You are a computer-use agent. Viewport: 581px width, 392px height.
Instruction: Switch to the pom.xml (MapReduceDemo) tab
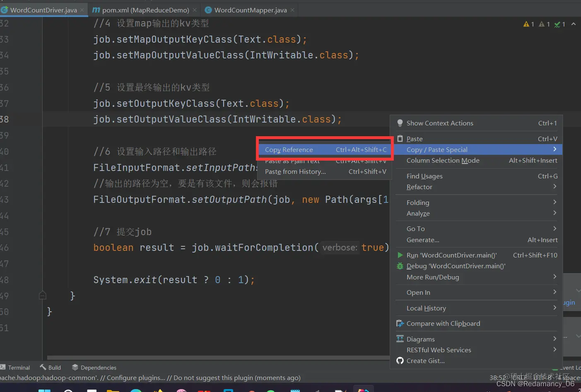pos(144,10)
